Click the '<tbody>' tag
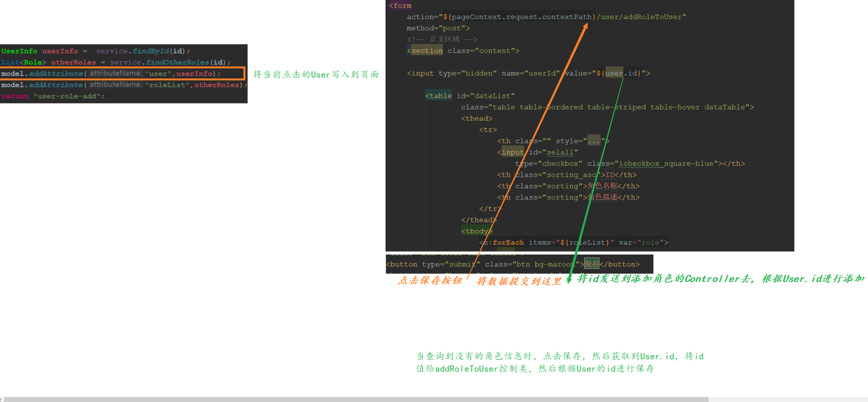Screen dimensions: 868x402 click(477, 231)
